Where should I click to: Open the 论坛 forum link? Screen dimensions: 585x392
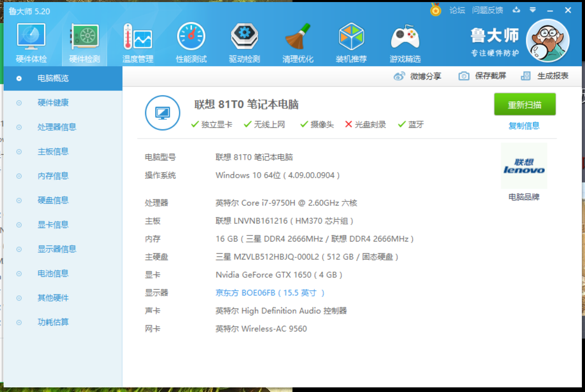coord(457,10)
